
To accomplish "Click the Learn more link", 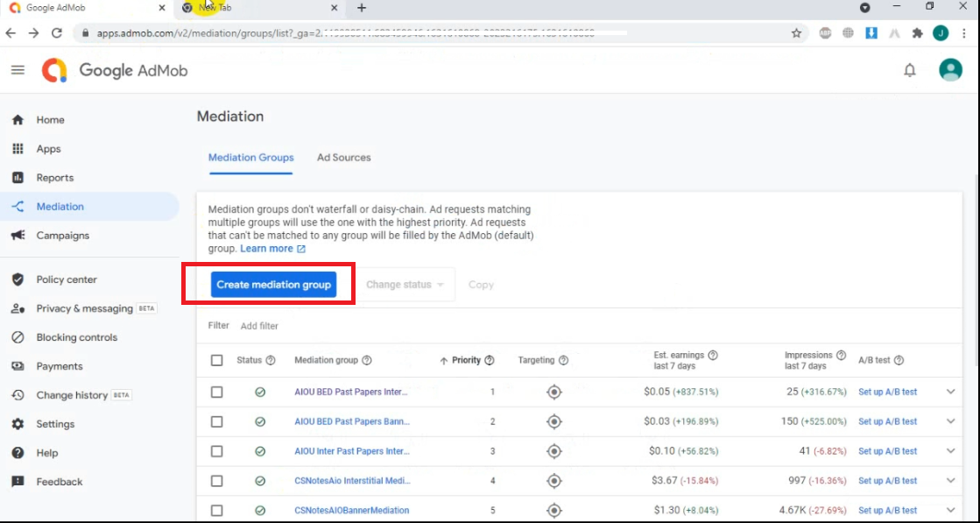I will (272, 249).
